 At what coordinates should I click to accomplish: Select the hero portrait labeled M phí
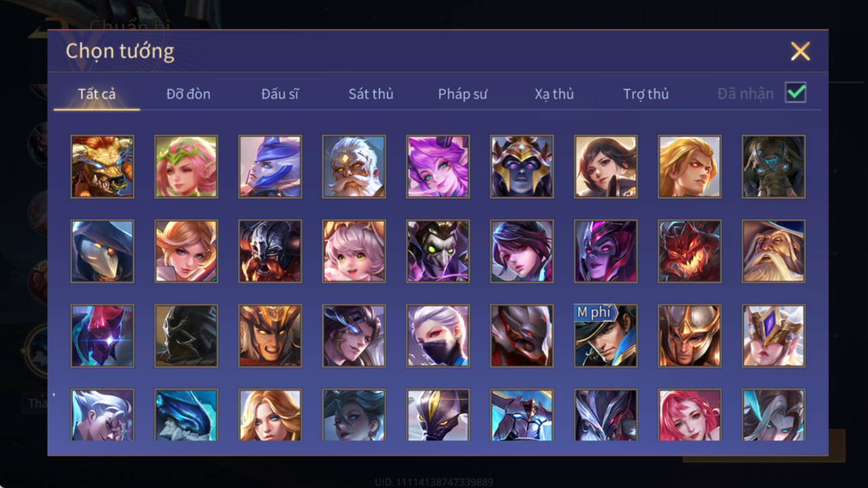606,336
